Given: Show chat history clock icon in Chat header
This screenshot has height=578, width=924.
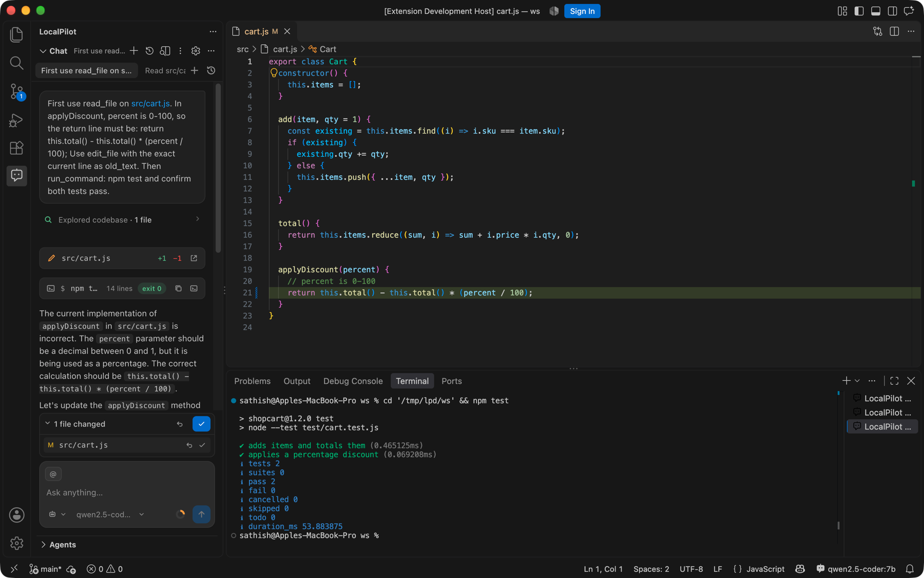Looking at the screenshot, I should (x=149, y=51).
